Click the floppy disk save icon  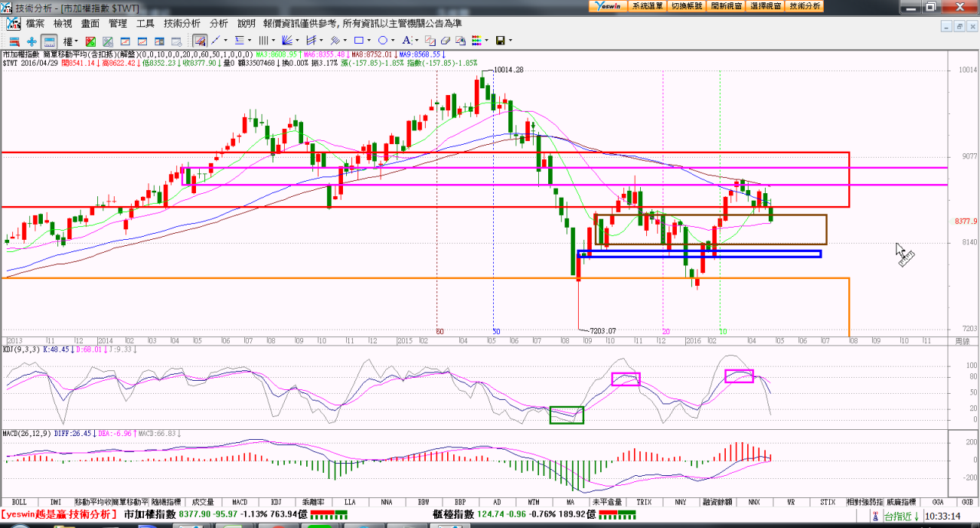point(500,41)
